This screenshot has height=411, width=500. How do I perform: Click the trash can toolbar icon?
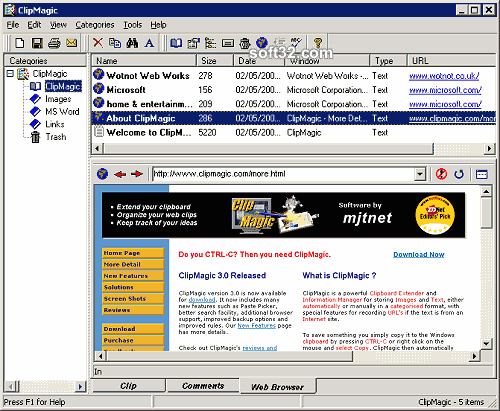click(245, 43)
